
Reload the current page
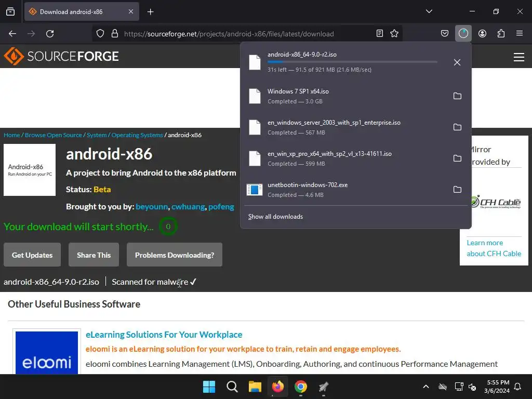[x=50, y=34]
